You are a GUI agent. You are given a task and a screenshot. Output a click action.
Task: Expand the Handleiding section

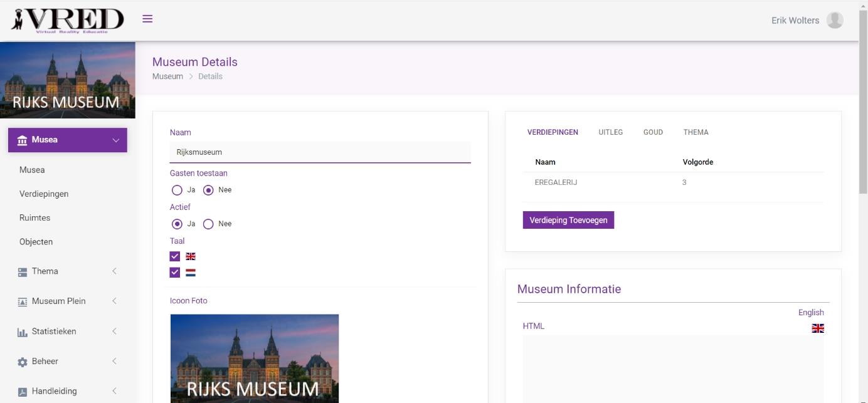click(114, 391)
